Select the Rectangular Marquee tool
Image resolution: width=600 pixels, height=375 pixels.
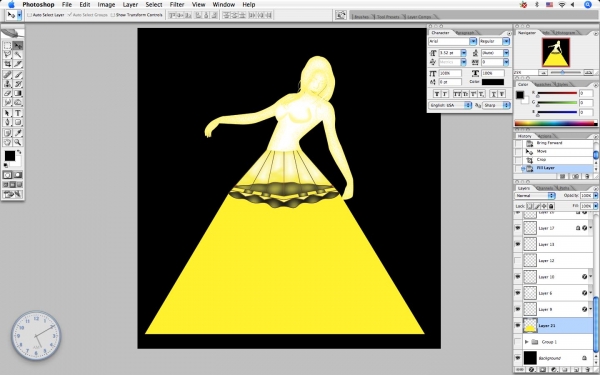pyautogui.click(x=7, y=46)
